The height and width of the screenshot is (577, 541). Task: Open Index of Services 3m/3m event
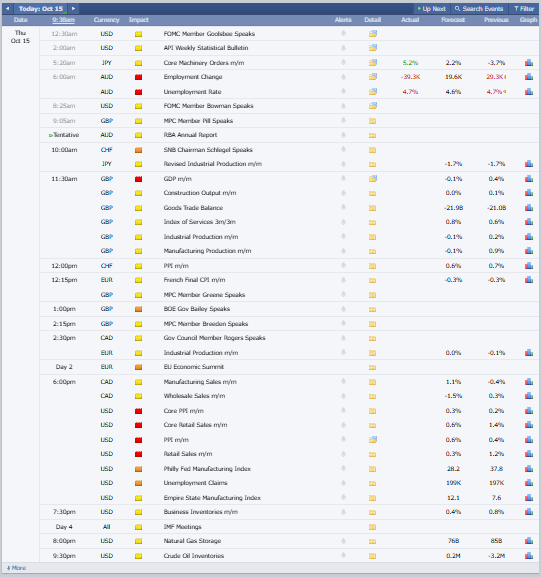[199, 222]
